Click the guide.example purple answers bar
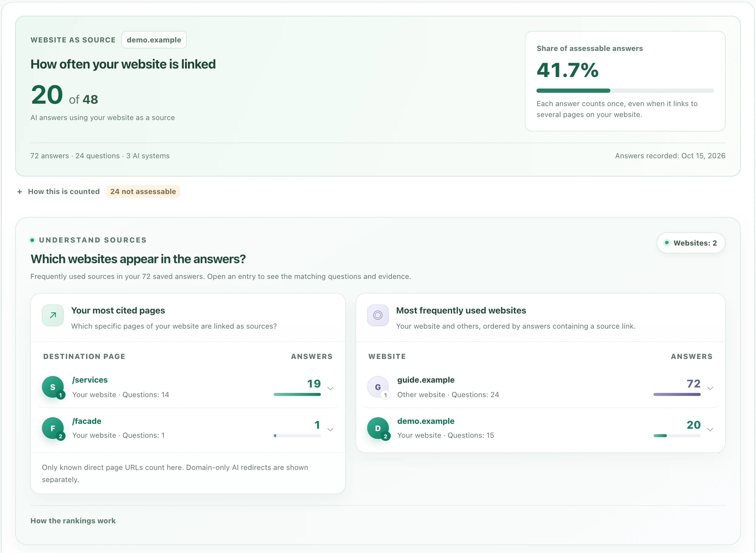The image size is (756, 553). coord(677,394)
